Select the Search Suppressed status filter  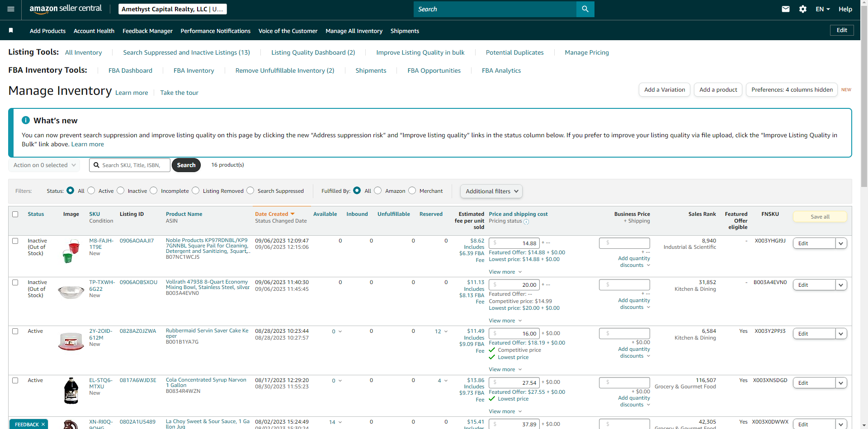(x=250, y=191)
